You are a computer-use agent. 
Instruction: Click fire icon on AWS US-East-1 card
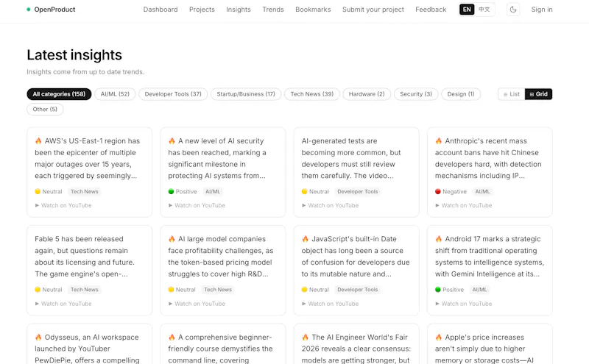pos(38,141)
